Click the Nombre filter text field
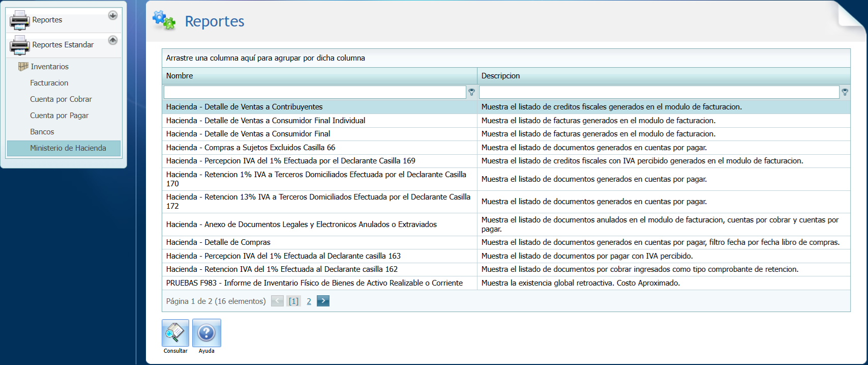 click(314, 92)
